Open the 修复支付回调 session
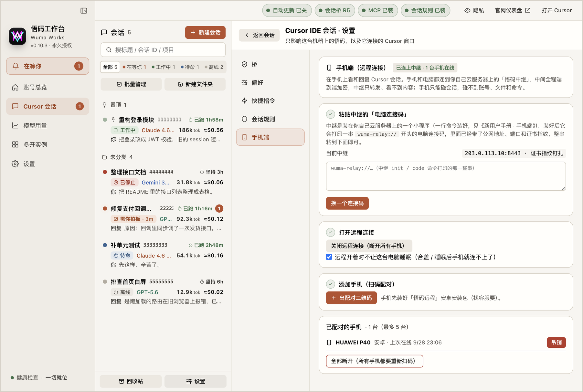 [x=163, y=218]
